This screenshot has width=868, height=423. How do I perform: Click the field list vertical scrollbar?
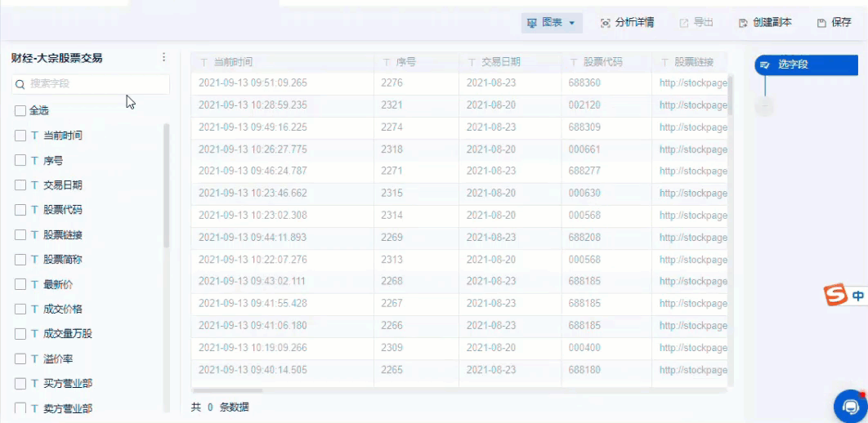[167, 185]
